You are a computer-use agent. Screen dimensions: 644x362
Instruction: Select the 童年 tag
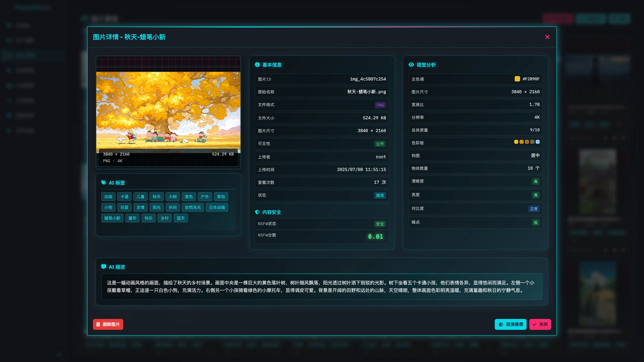coord(132,218)
